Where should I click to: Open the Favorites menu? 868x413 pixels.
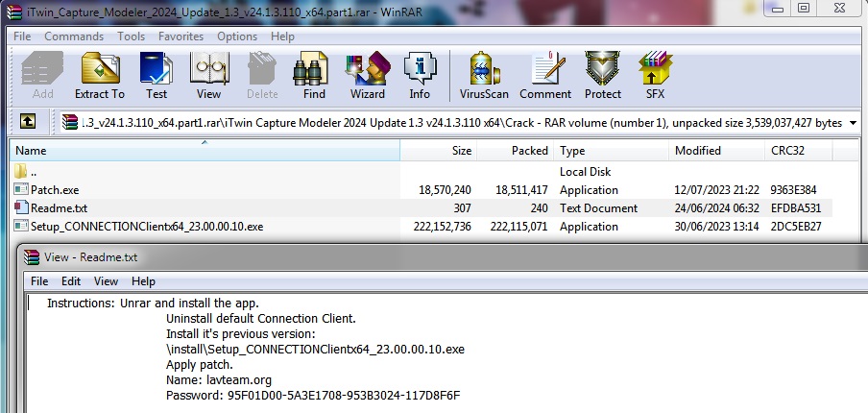click(x=181, y=36)
